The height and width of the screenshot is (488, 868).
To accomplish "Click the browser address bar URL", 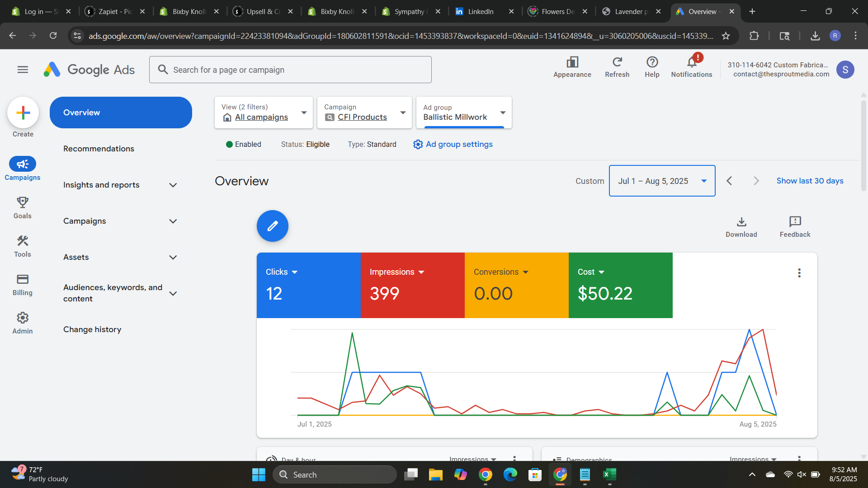I will 401,36.
